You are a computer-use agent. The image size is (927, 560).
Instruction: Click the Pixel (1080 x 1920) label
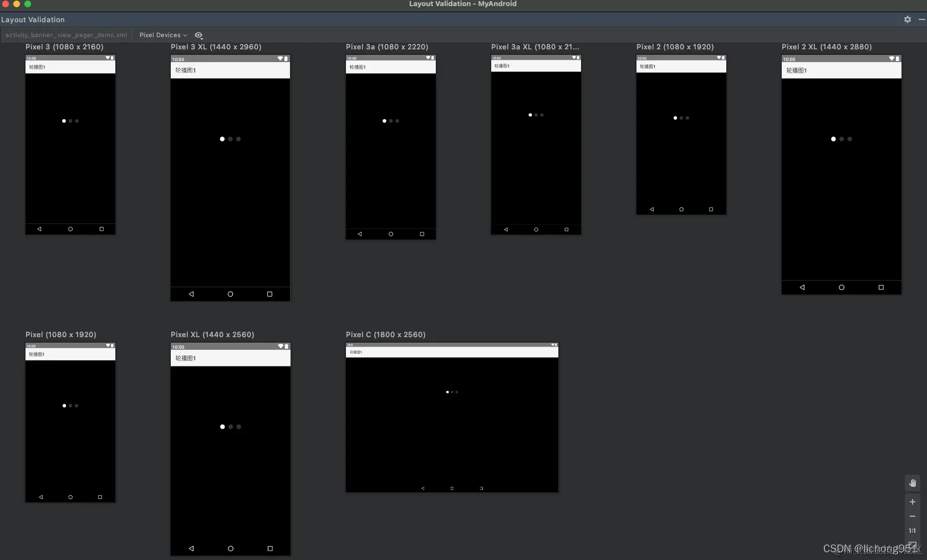(x=61, y=334)
